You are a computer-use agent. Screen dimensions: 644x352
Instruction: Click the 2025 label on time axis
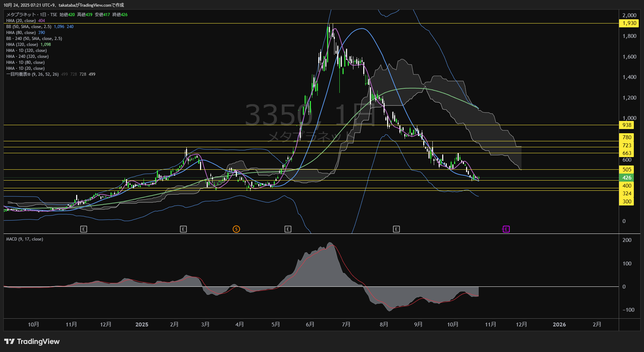142,325
